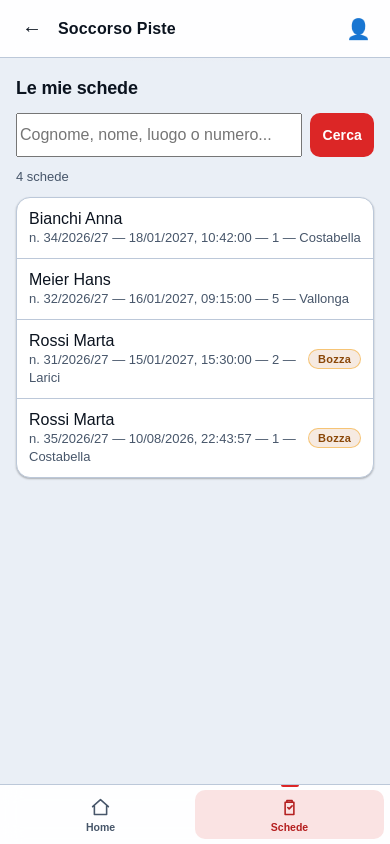Click detail line n. 32/2026/27 Vallonga

[x=189, y=299]
